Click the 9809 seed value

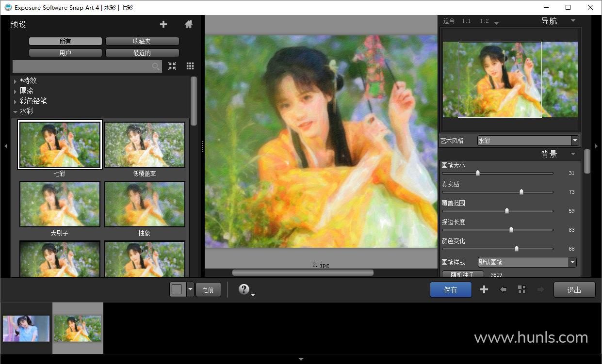click(496, 274)
